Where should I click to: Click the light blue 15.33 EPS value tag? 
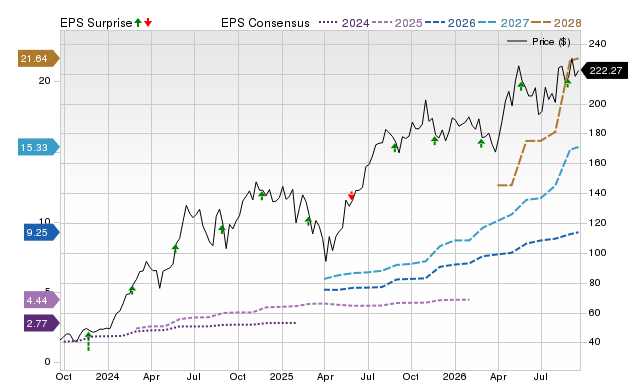(38, 147)
